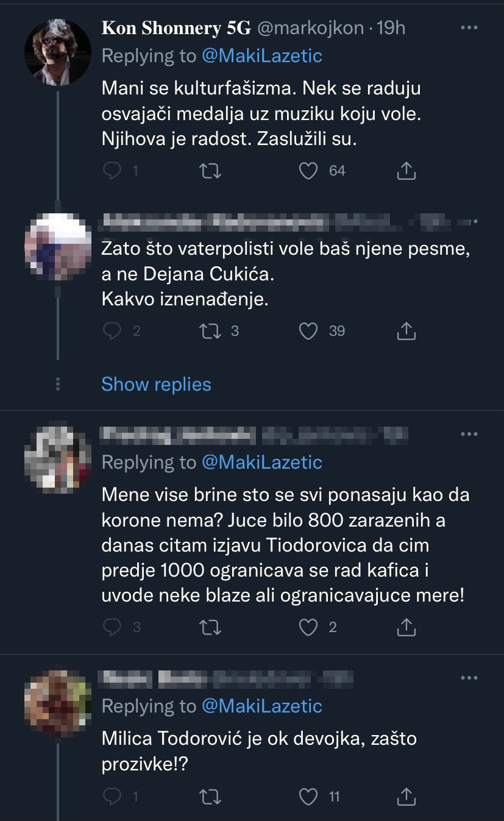View Kon Shonnery 5G's profile picture
This screenshot has width=504, height=821.
pos(58,52)
